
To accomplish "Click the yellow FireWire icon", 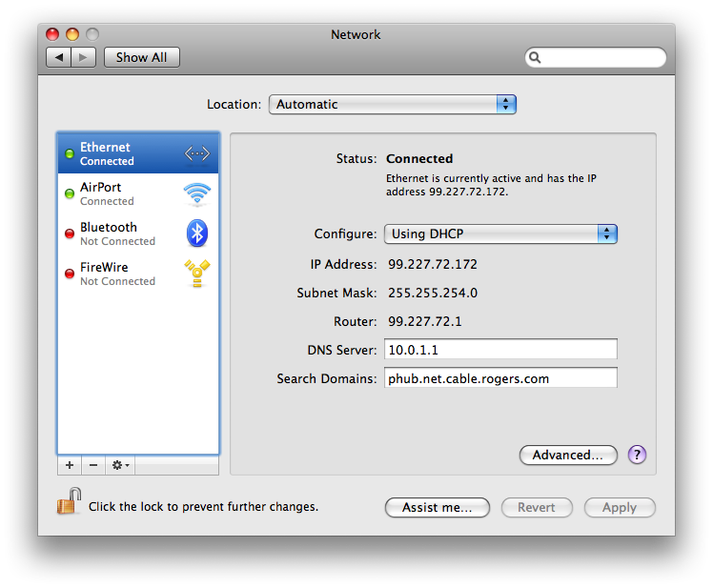I will point(197,274).
